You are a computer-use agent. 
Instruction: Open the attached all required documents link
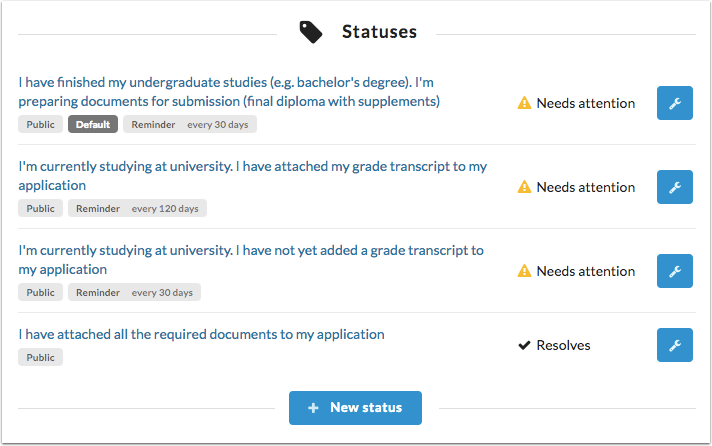[x=201, y=334]
